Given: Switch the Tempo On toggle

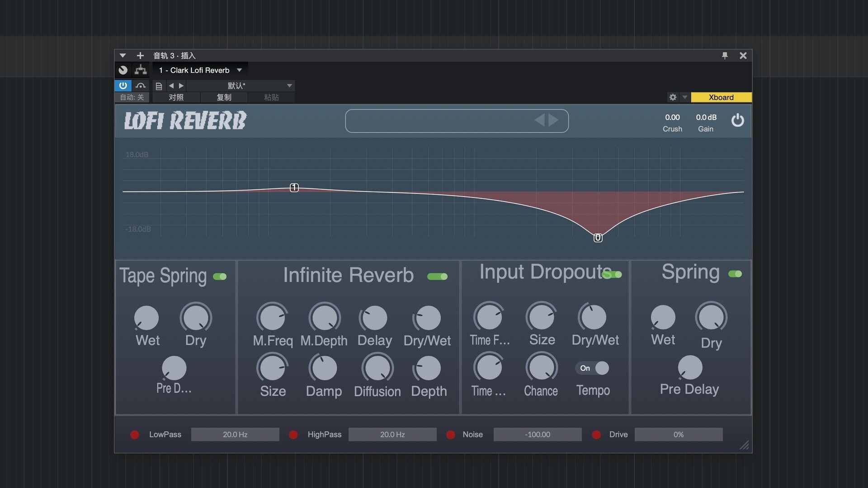Looking at the screenshot, I should tap(592, 368).
